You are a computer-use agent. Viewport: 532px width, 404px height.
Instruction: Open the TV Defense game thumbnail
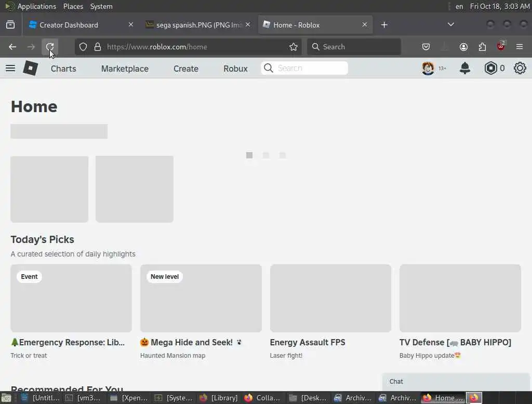(460, 298)
